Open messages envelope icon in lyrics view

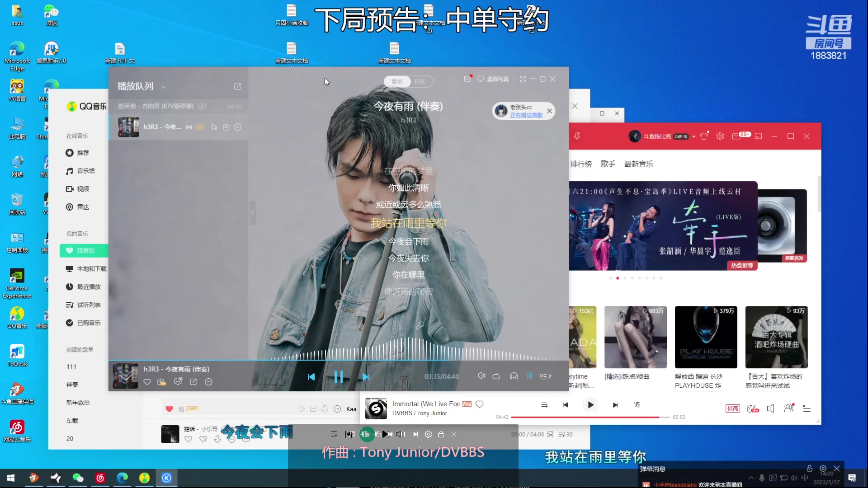pyautogui.click(x=467, y=79)
